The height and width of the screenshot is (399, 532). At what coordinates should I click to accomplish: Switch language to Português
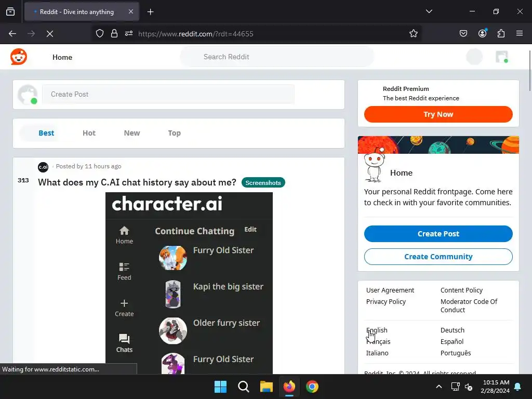[x=456, y=353]
